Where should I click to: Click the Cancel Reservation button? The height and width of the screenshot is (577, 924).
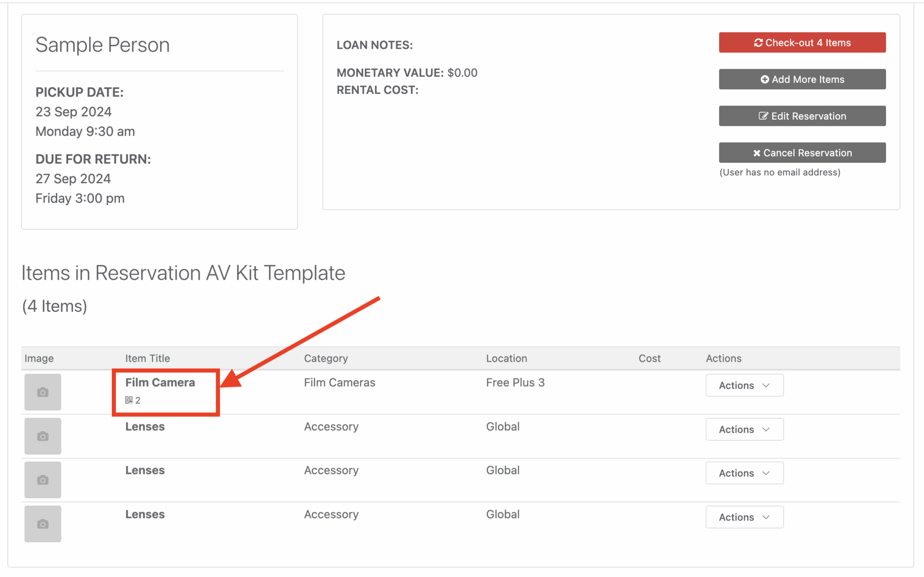802,153
